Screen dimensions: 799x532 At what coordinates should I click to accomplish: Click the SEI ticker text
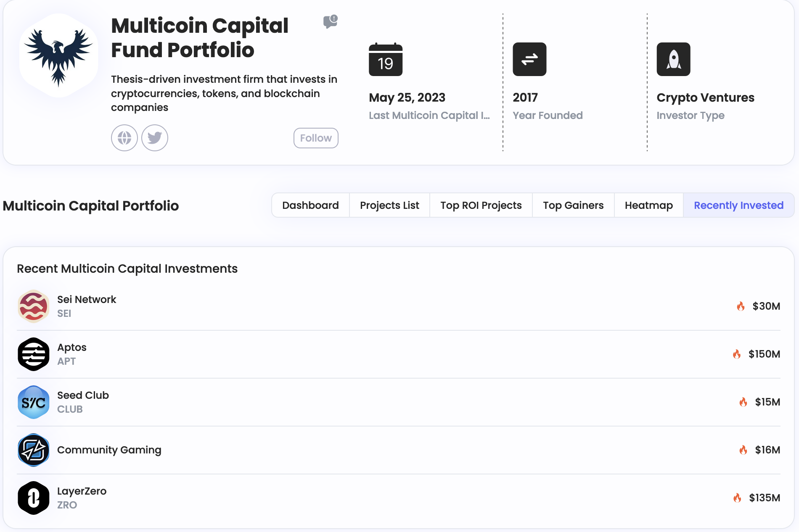[64, 313]
